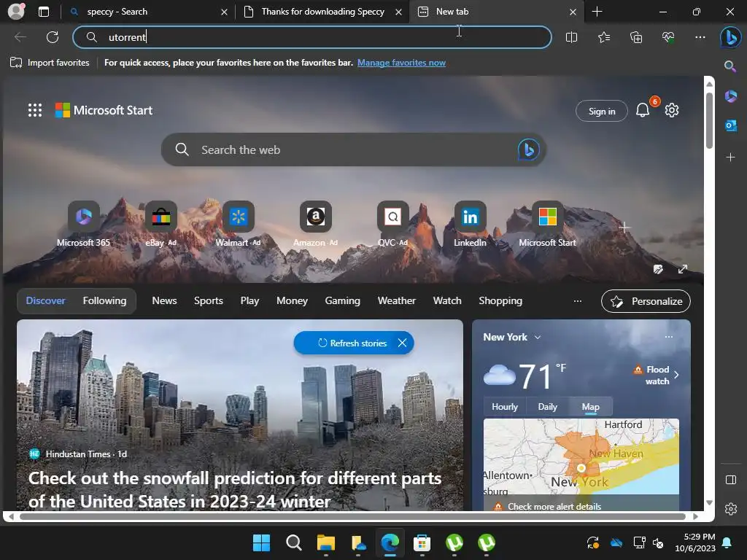Show the Hourly weather forecast
This screenshot has height=560, width=747.
click(x=505, y=407)
